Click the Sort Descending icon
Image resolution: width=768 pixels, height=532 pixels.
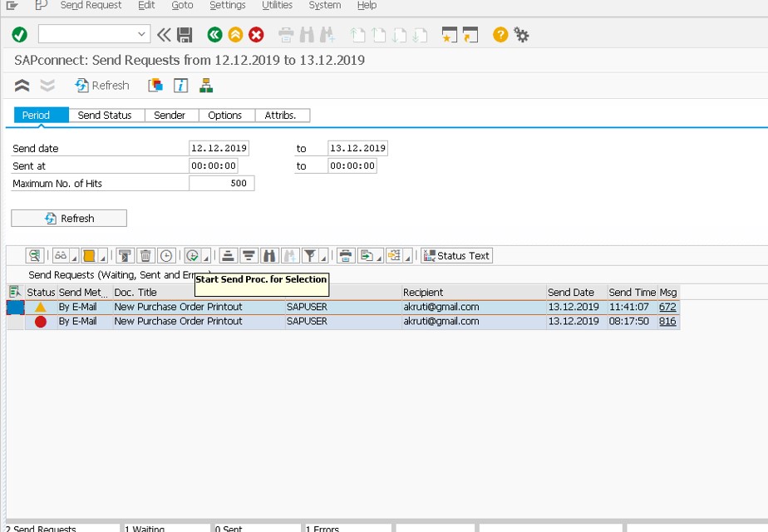coord(249,256)
